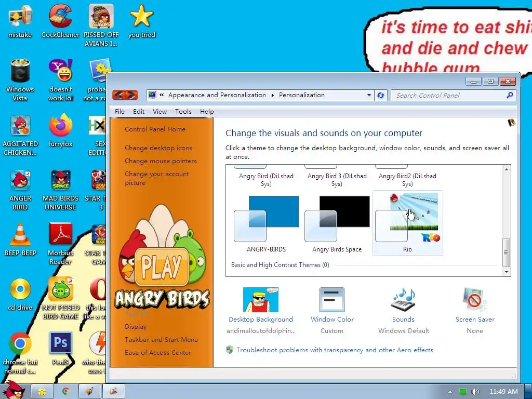Open Chrome from the taskbar
The width and height of the screenshot is (532, 399).
66,392
